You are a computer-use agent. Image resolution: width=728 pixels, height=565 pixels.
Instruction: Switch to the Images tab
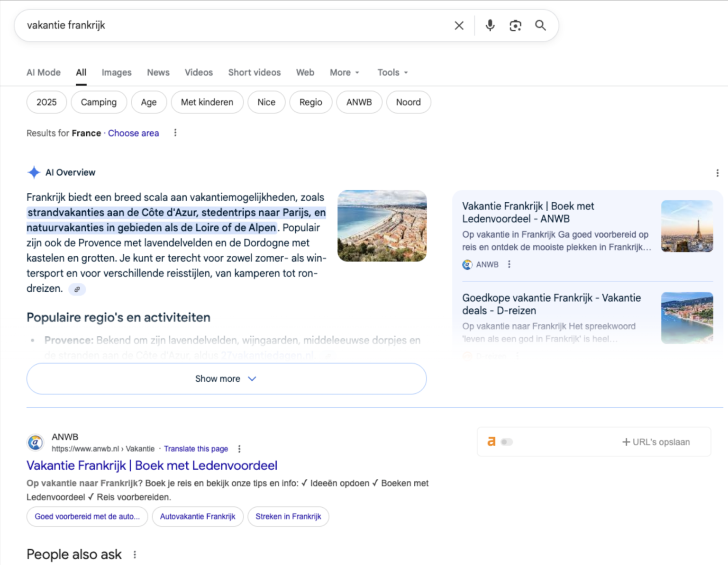click(117, 72)
